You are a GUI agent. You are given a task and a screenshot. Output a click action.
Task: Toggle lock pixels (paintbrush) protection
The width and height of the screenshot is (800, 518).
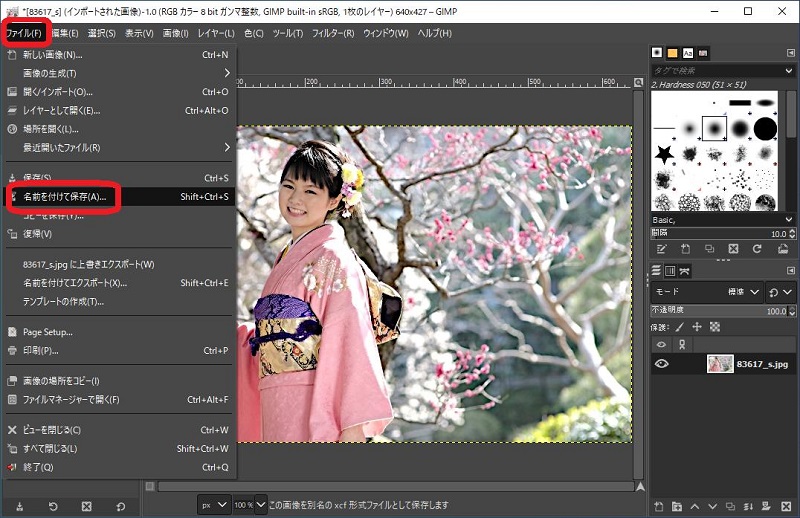(x=680, y=327)
